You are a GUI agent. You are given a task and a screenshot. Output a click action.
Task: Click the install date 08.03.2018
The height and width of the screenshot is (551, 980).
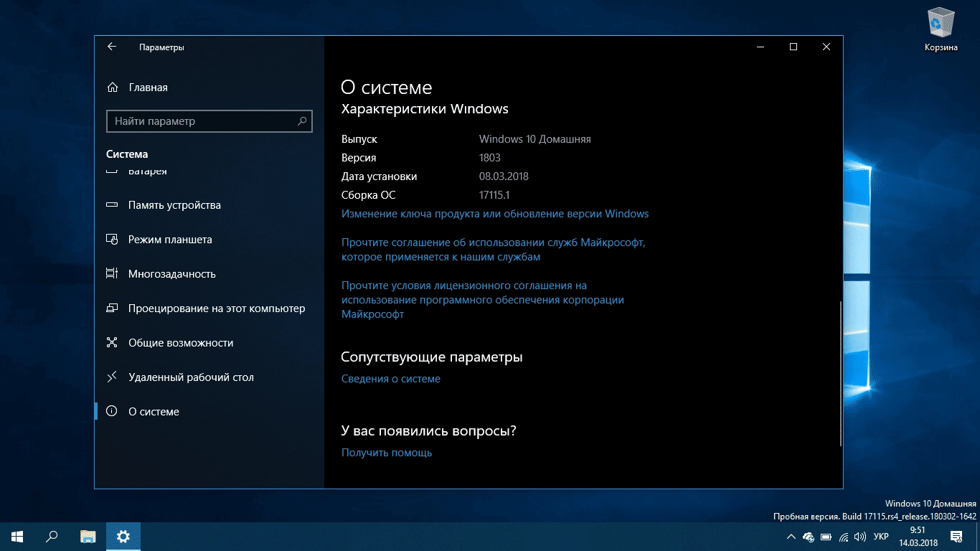click(504, 176)
